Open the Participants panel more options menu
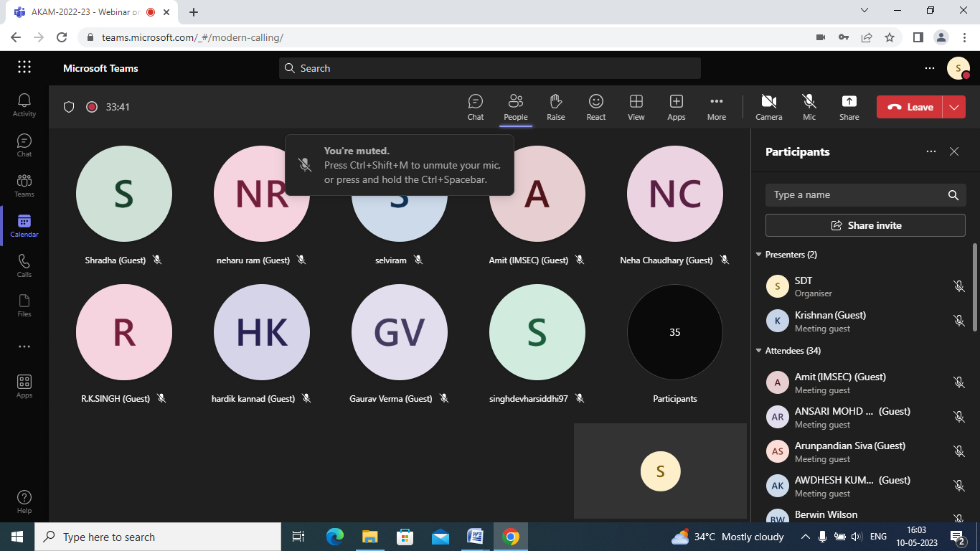The height and width of the screenshot is (551, 980). (930, 151)
